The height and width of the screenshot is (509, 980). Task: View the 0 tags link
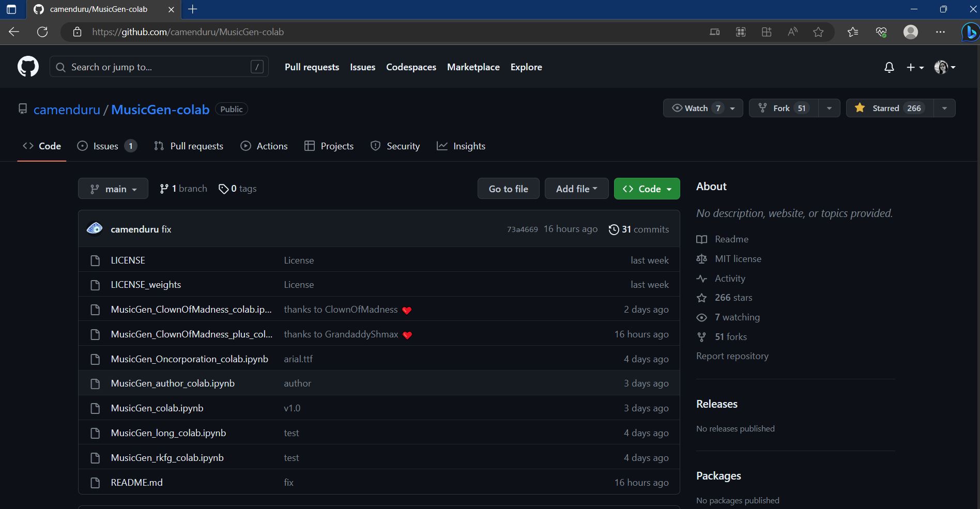tap(238, 189)
